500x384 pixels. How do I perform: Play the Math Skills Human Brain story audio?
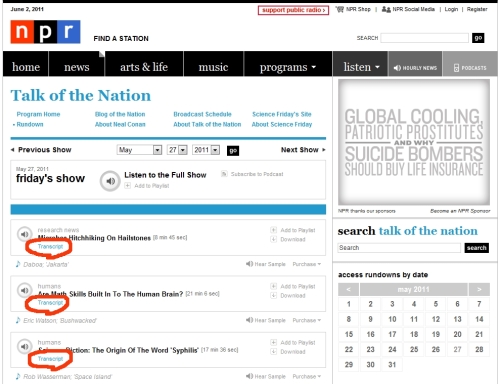24,290
